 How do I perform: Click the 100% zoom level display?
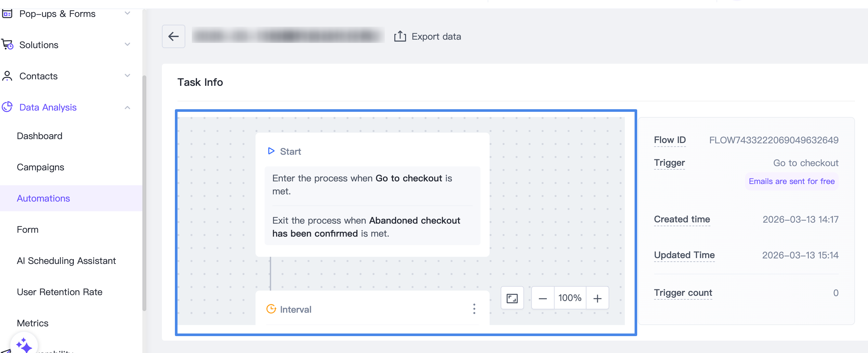pyautogui.click(x=570, y=298)
